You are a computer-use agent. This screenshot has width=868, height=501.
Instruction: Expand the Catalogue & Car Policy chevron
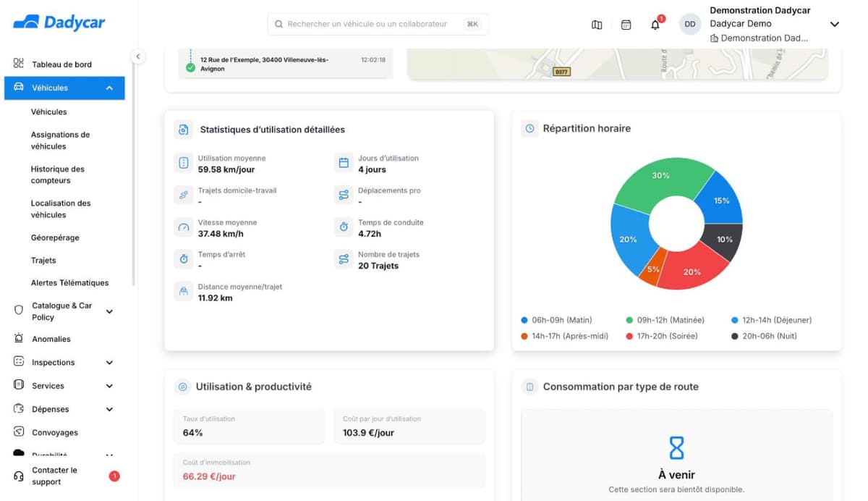point(109,311)
